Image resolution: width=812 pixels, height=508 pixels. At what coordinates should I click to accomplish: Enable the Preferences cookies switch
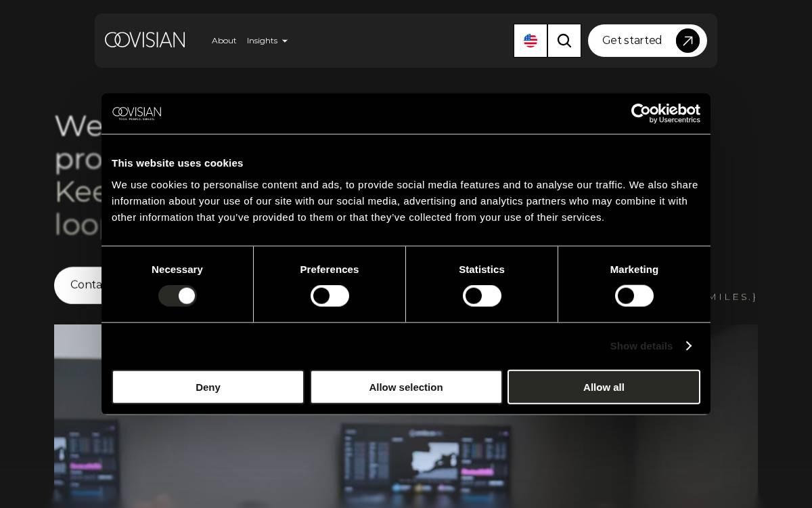coord(330,296)
